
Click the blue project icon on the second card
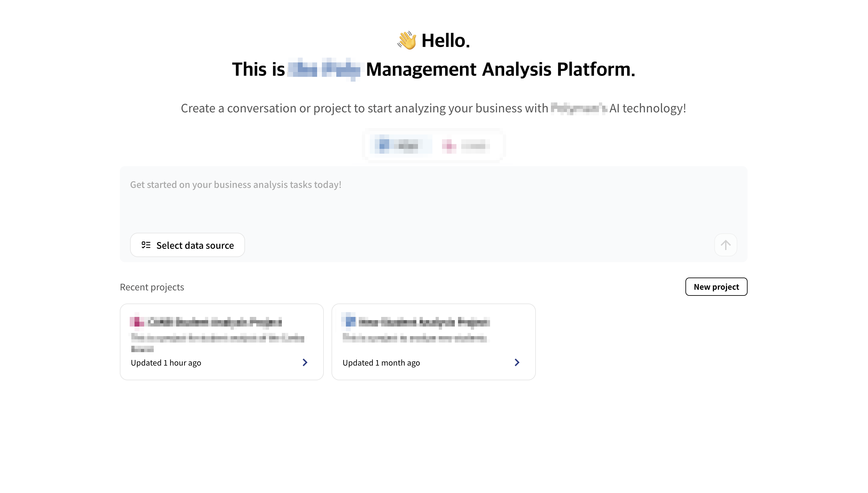coord(349,322)
